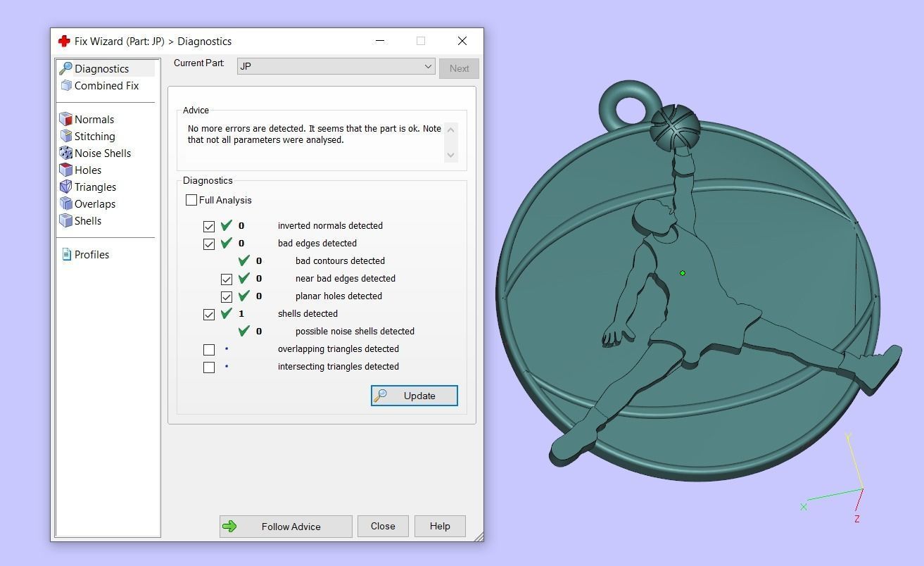Click the Normals cube icon
Viewport: 924px width, 566px height.
point(66,119)
